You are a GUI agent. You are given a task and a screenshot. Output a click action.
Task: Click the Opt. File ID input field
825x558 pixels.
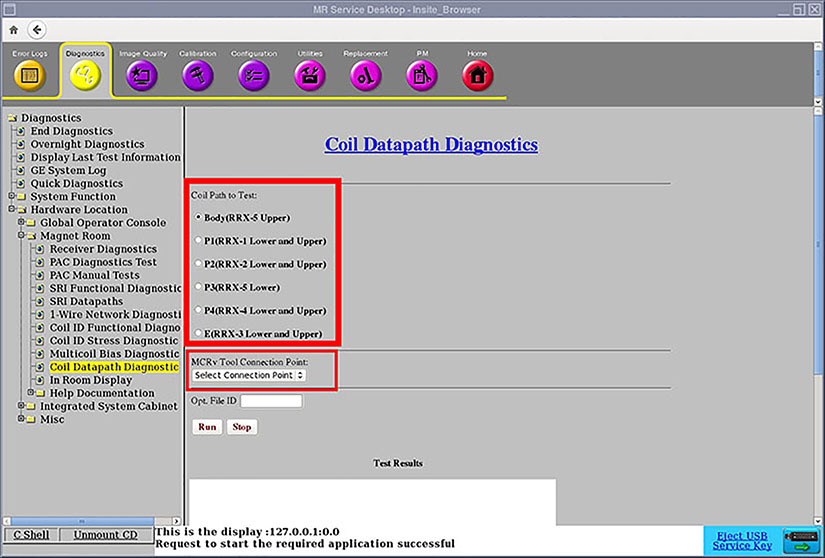click(271, 401)
